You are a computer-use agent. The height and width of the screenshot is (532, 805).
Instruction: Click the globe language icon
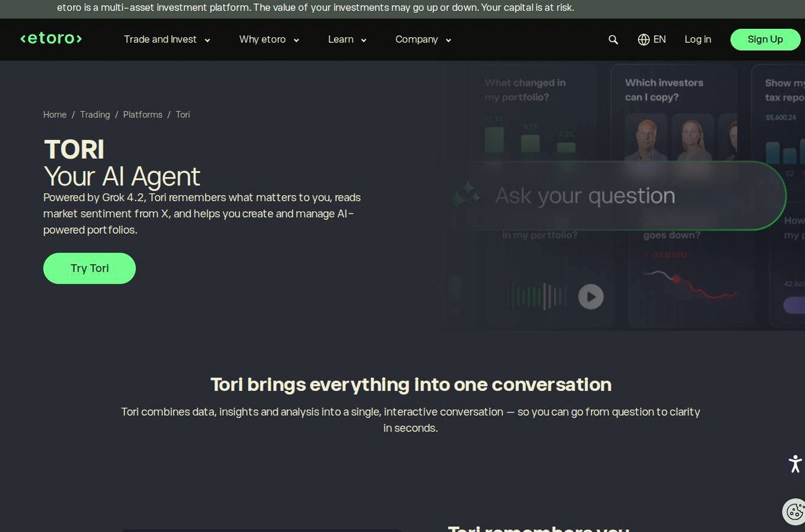(x=644, y=40)
